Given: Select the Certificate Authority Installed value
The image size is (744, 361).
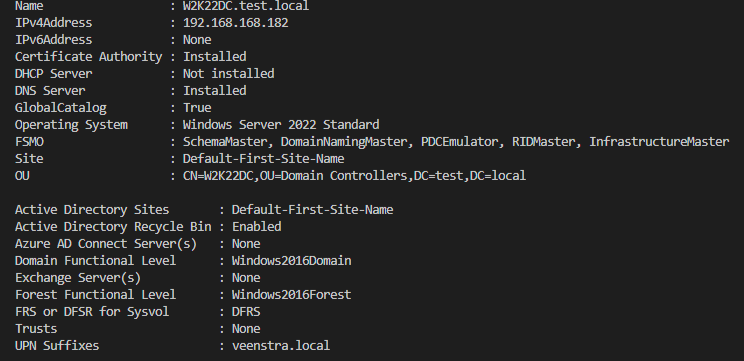Looking at the screenshot, I should (x=214, y=57).
